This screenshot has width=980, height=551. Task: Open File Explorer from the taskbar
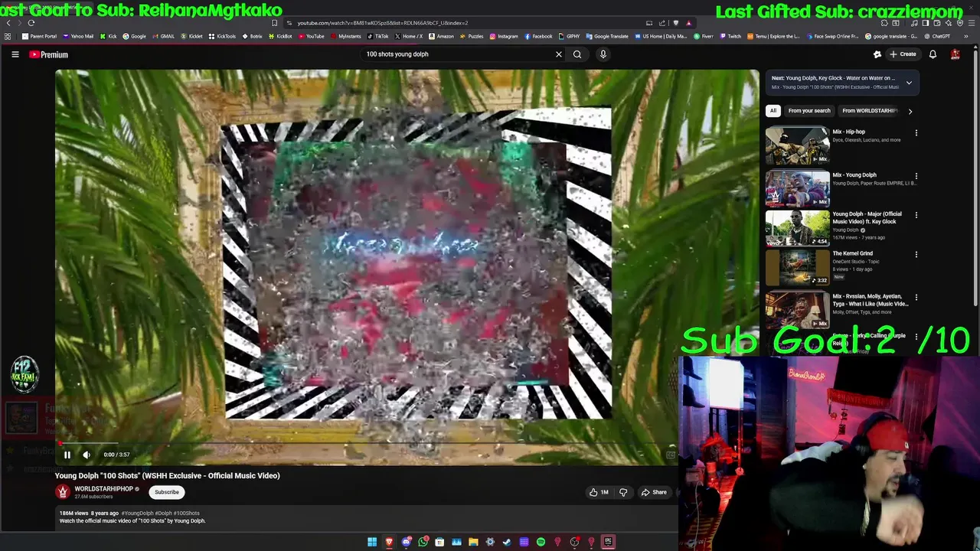(473, 542)
